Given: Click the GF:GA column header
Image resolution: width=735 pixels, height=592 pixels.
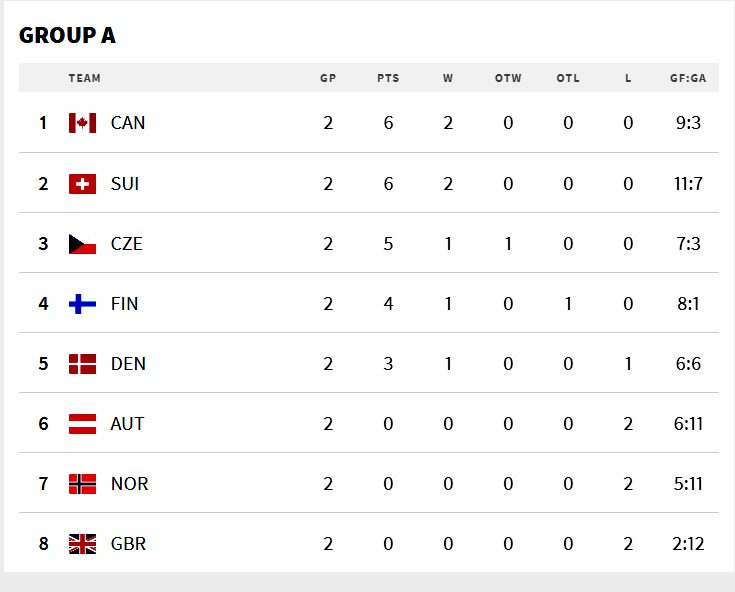Looking at the screenshot, I should (x=688, y=78).
